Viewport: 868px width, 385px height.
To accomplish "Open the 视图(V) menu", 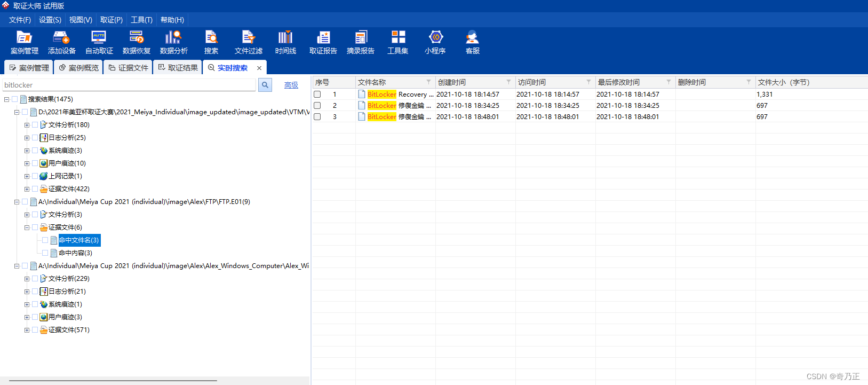I will point(81,20).
